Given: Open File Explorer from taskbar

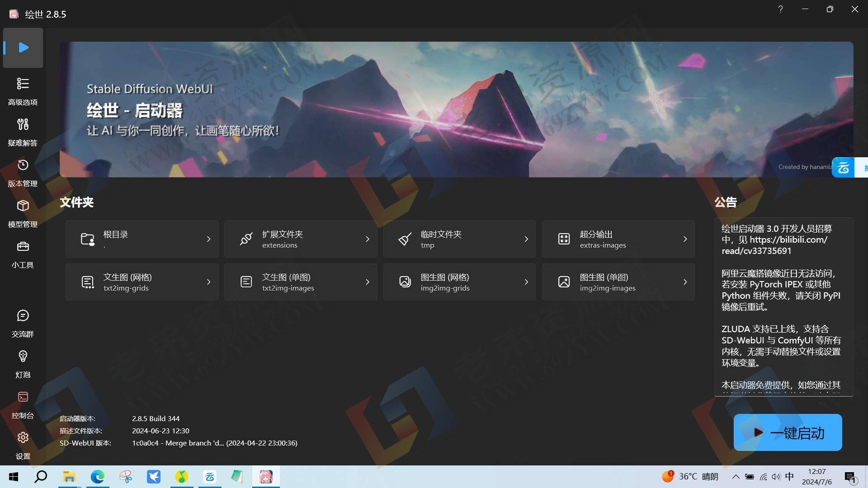Looking at the screenshot, I should click(x=69, y=477).
